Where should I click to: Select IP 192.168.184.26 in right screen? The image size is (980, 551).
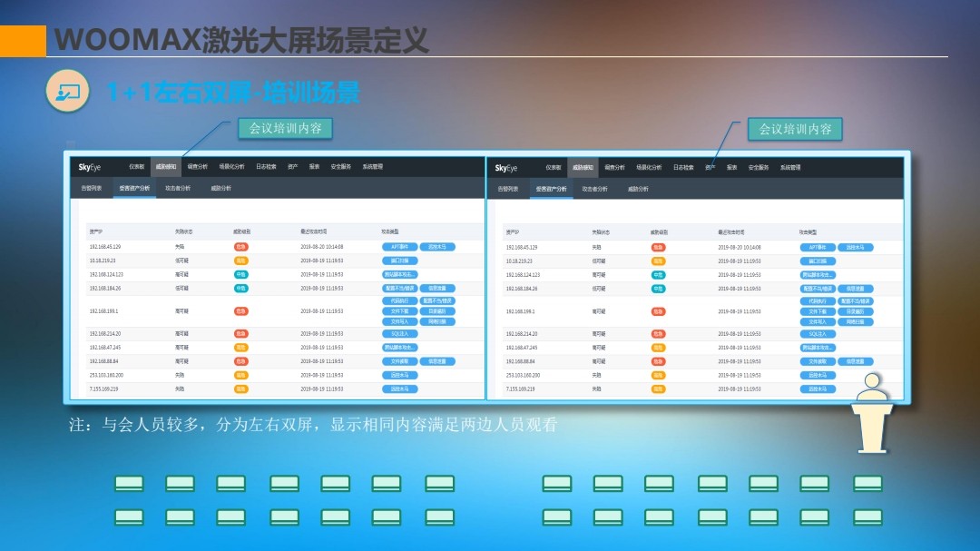tap(522, 289)
